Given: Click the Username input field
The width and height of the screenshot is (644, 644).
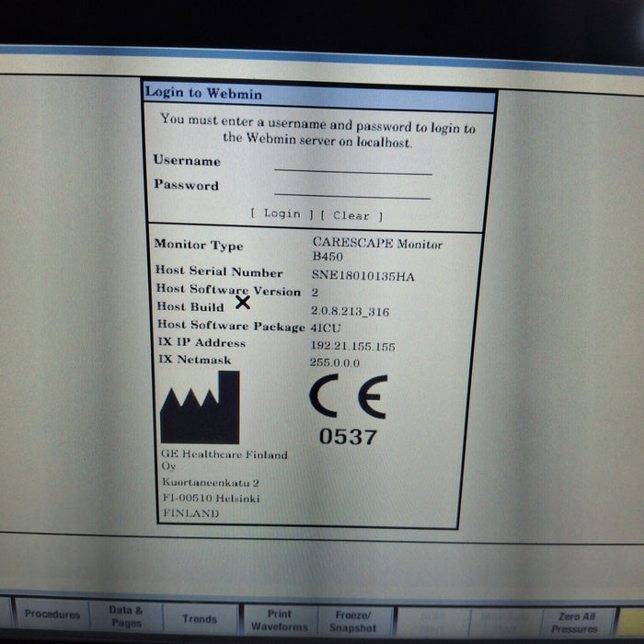Looking at the screenshot, I should point(353,166).
